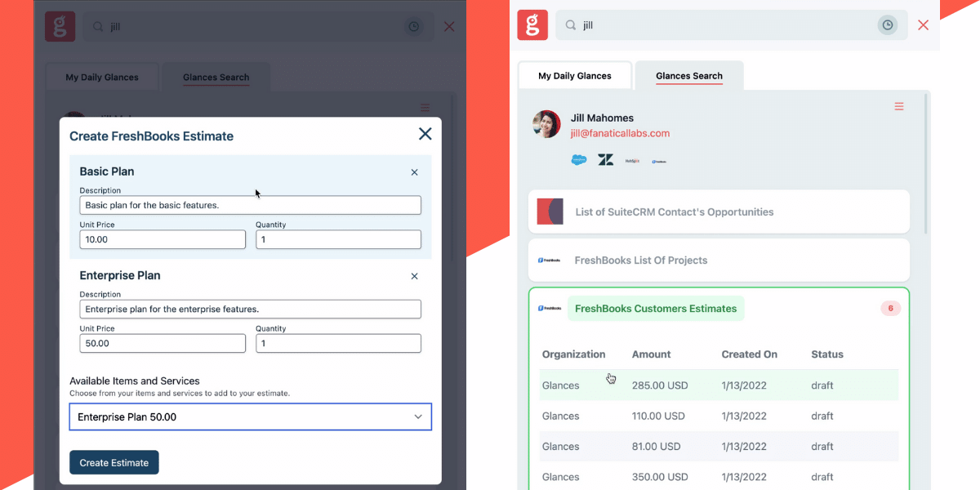Edit the Enterprise Plan unit price 50.00
The image size is (980, 490).
tap(163, 343)
